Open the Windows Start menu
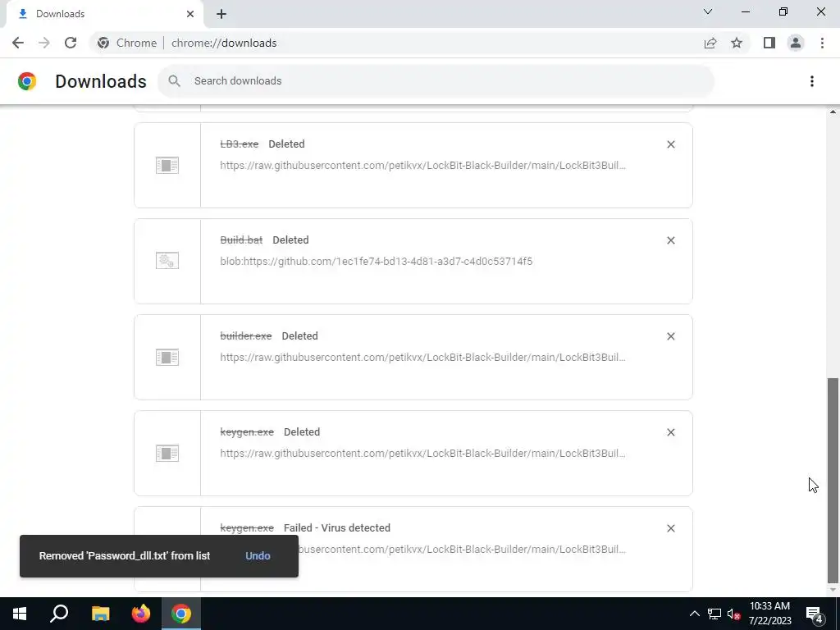 [x=20, y=614]
